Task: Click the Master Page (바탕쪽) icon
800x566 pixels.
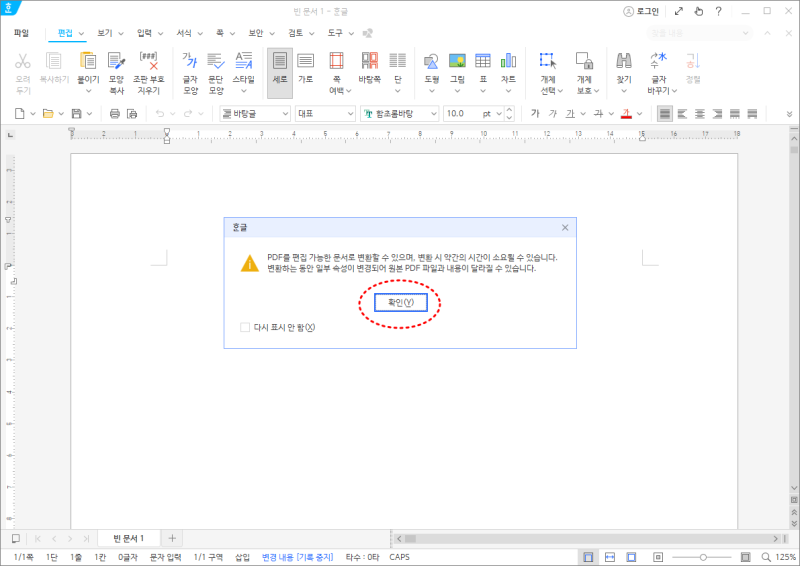Action: point(369,61)
